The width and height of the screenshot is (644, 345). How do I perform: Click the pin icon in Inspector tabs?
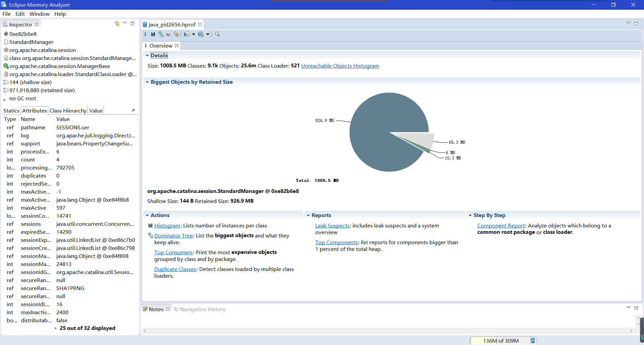pyautogui.click(x=133, y=110)
